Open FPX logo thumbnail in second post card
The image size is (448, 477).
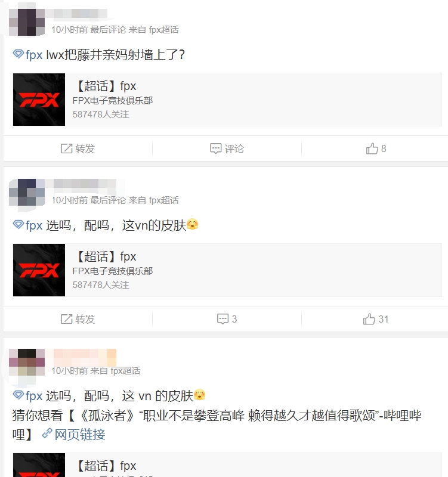[x=39, y=270]
